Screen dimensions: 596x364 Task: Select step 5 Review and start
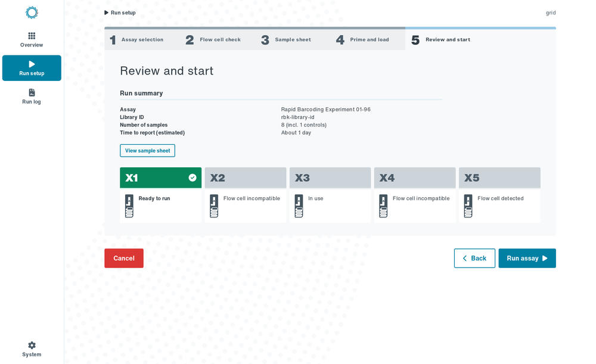pos(480,39)
